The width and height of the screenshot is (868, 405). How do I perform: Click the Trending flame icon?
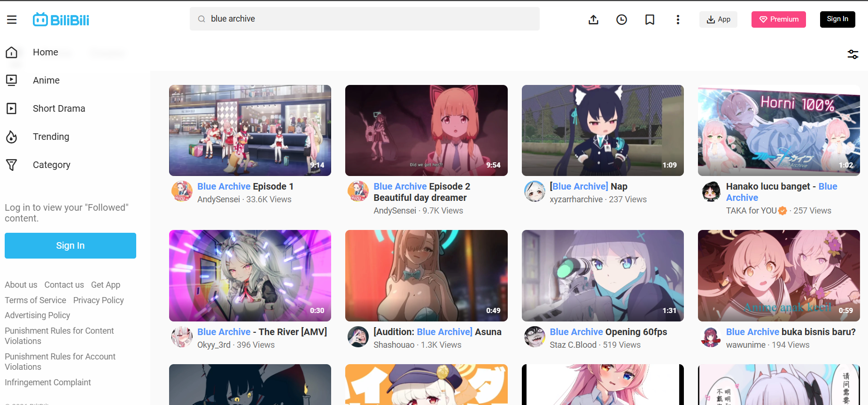pos(12,137)
